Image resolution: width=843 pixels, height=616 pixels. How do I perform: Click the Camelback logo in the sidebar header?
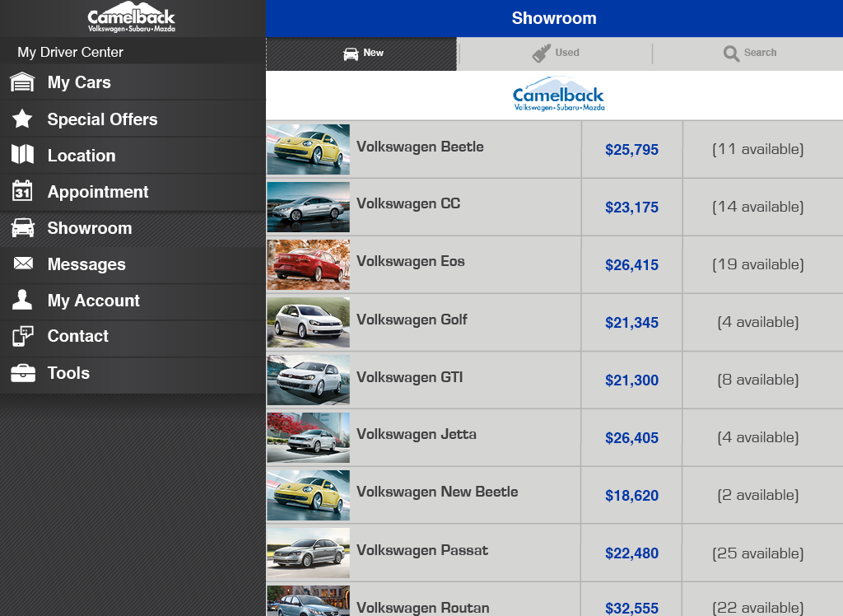[x=132, y=18]
